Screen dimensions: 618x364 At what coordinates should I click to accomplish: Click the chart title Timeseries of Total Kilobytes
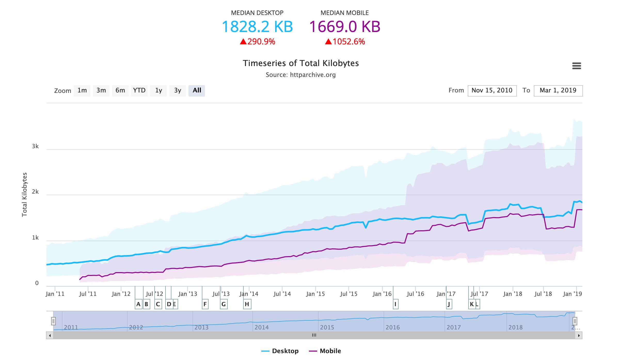click(301, 63)
